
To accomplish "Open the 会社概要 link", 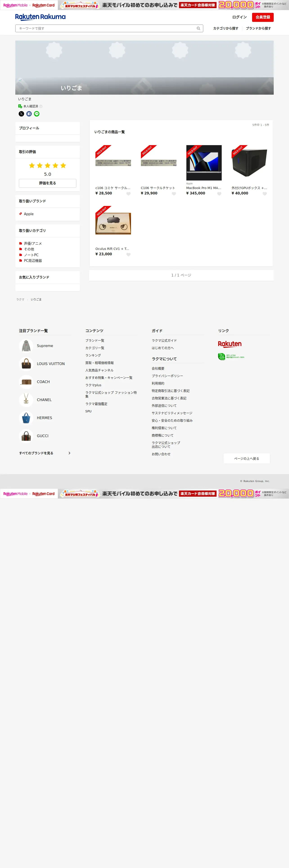I will pyautogui.click(x=158, y=369).
